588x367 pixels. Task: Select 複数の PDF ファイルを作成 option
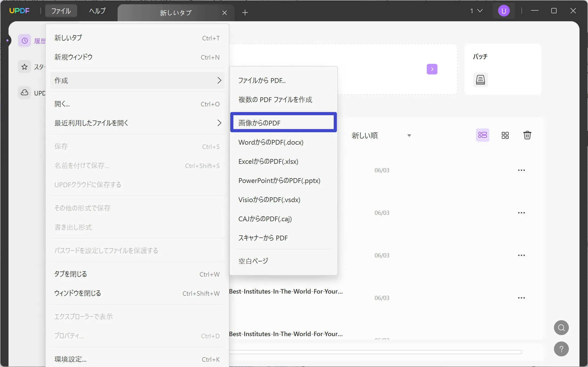[284, 100]
